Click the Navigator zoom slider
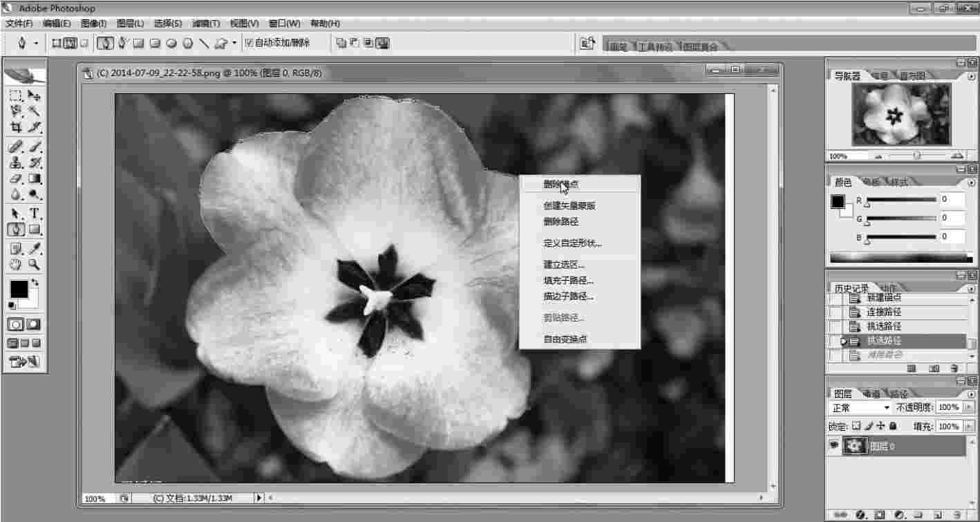Viewport: 980px width, 522px height. pos(917,156)
